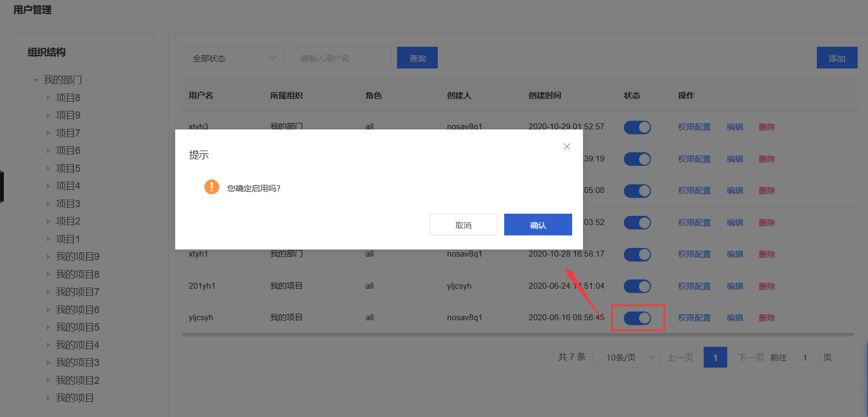Focus the 请输入用户名 search field
The image size is (868, 417).
[340, 58]
